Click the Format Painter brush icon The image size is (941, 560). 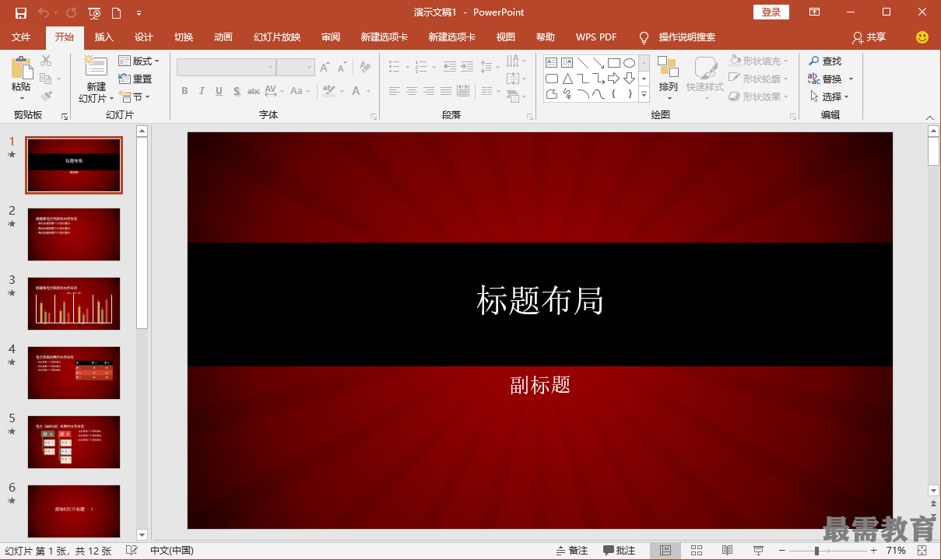(x=46, y=96)
